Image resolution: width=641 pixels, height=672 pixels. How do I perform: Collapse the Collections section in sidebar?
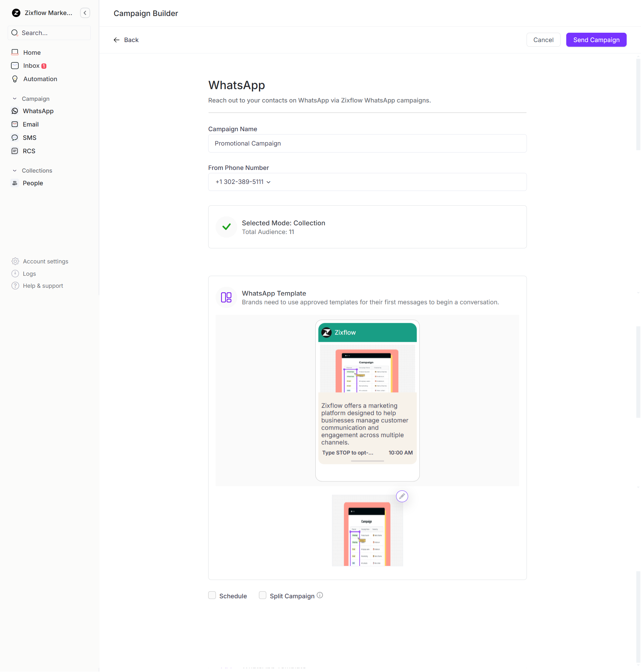14,170
